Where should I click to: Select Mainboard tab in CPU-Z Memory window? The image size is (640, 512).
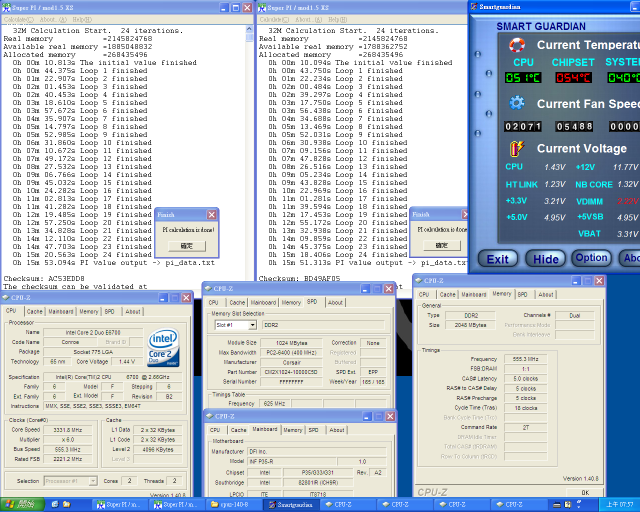pyautogui.click(x=473, y=294)
